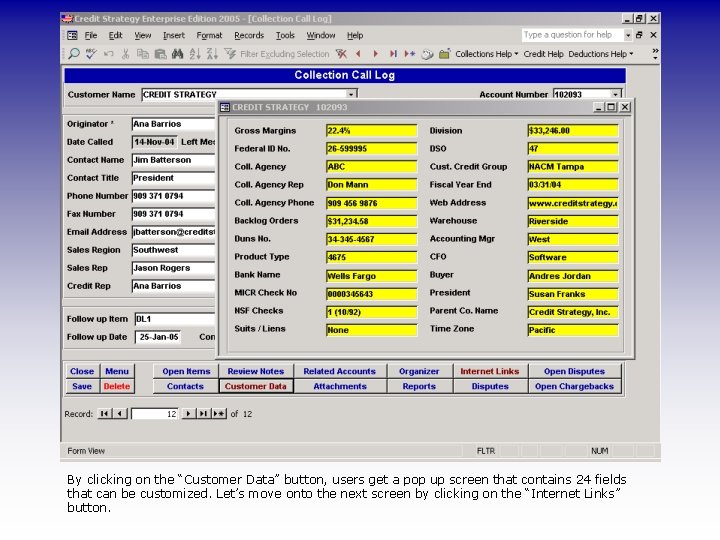Click the print preview magnifier icon

pos(73,54)
